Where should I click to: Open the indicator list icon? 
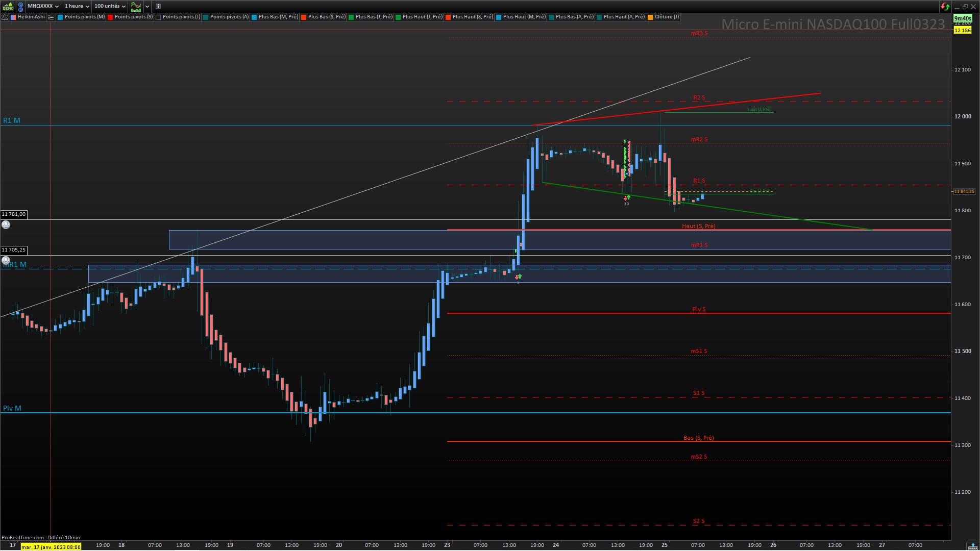pos(51,17)
